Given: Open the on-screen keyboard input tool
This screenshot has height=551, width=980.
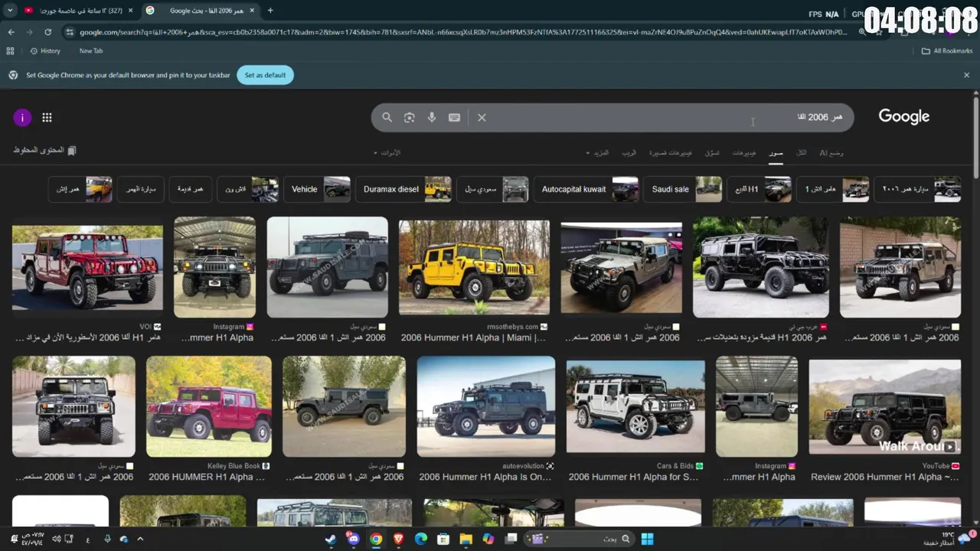Looking at the screenshot, I should pos(454,117).
